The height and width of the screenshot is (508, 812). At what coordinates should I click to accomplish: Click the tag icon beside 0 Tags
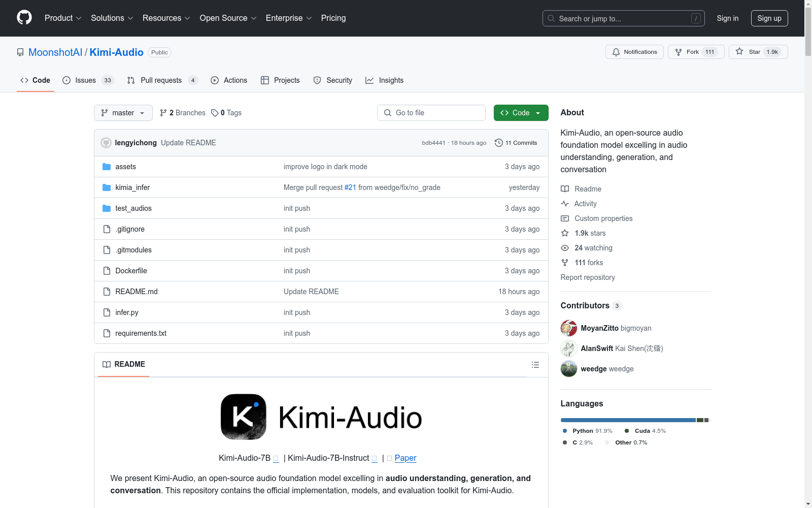click(215, 113)
